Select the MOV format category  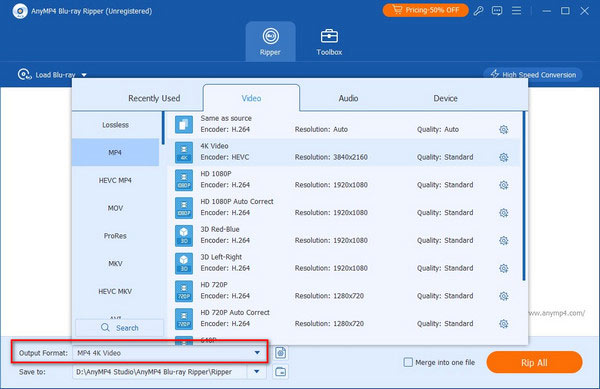115,208
